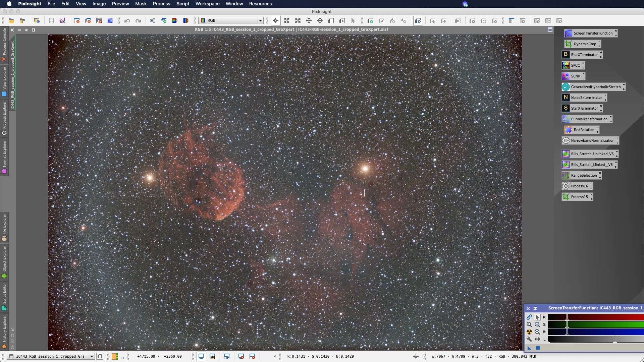Open the Process Explorer side tab
This screenshot has height=362, width=644.
click(x=4, y=118)
